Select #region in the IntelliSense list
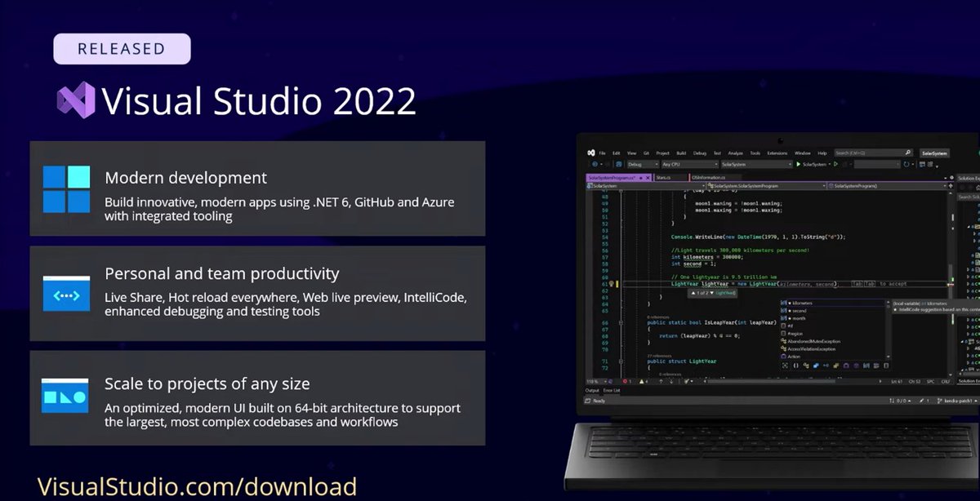Image resolution: width=980 pixels, height=501 pixels. pyautogui.click(x=835, y=334)
